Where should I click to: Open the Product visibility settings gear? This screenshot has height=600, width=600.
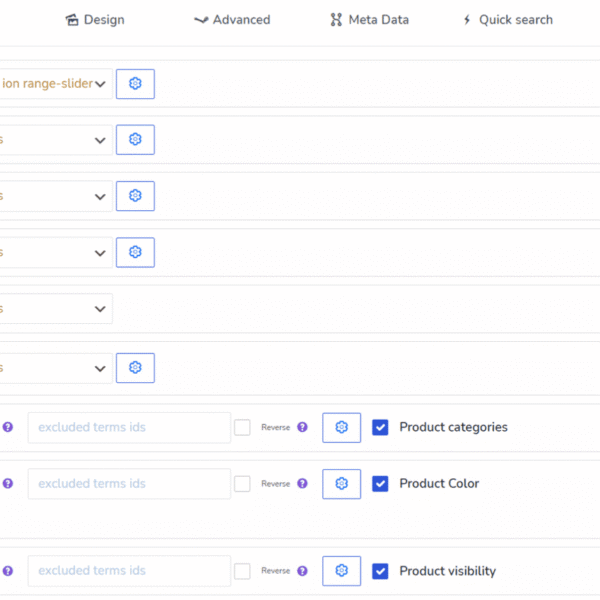tap(341, 571)
